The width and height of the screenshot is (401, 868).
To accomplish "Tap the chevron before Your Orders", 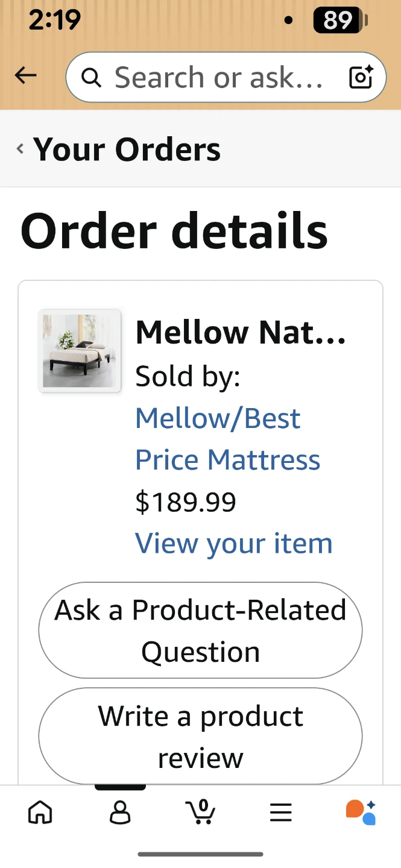I will point(21,149).
